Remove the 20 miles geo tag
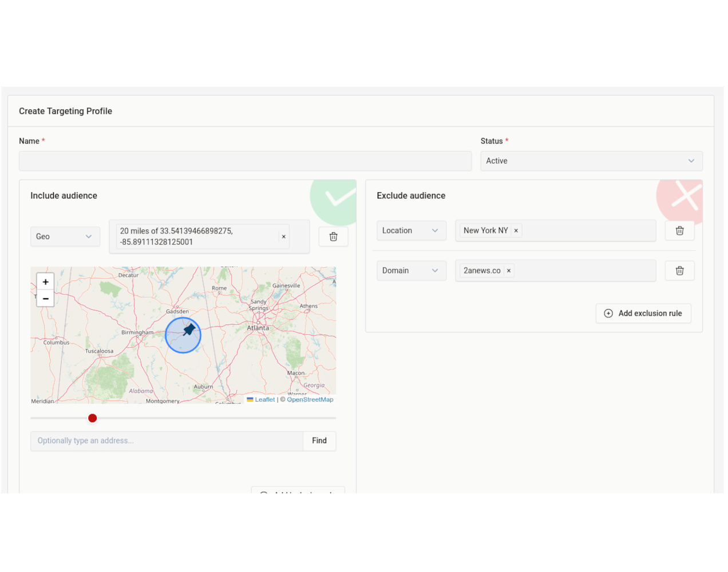This screenshot has height=572, width=728. [x=283, y=237]
